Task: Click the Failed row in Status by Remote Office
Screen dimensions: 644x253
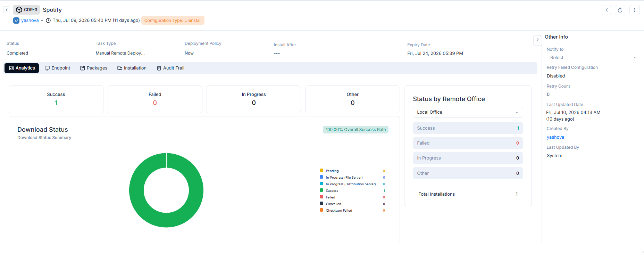Action: (x=468, y=143)
